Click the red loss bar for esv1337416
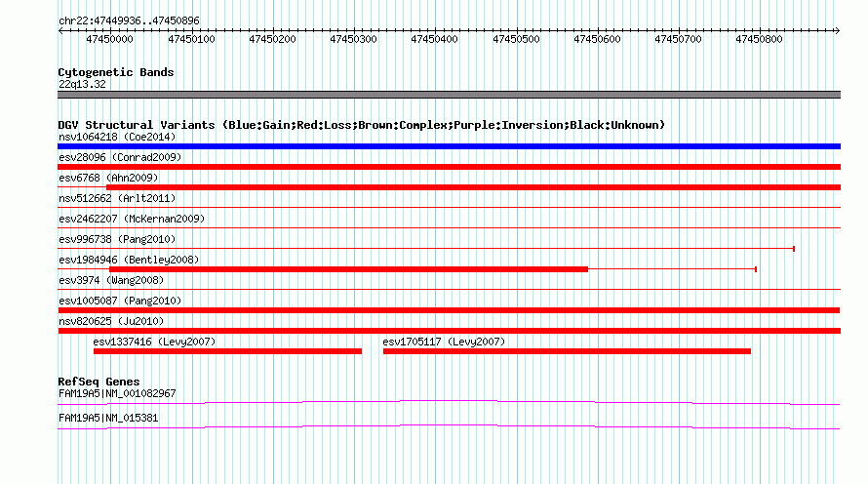This screenshot has width=868, height=484. pos(227,351)
